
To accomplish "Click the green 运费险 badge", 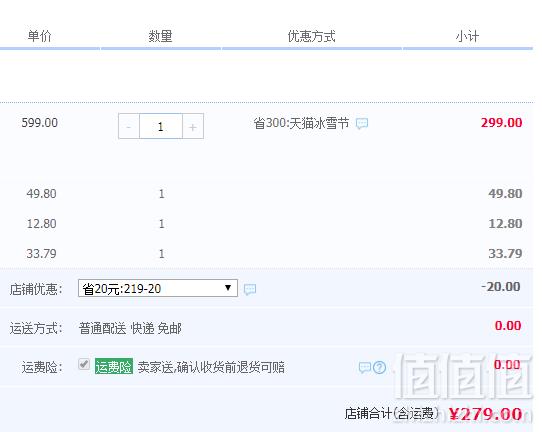I will pos(114,367).
